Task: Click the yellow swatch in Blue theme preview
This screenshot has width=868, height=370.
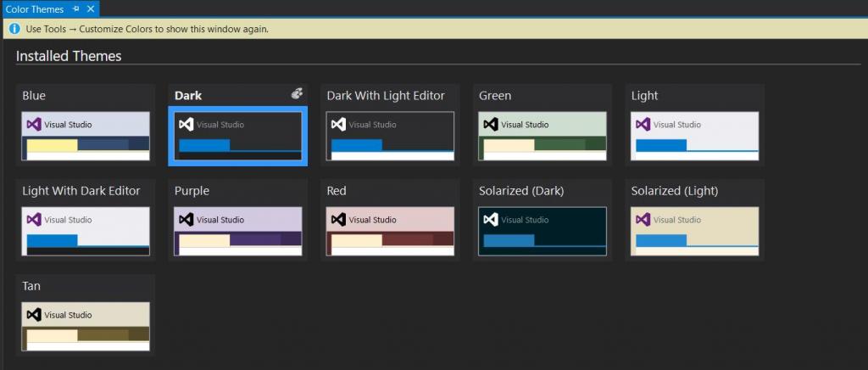Action: coord(52,145)
